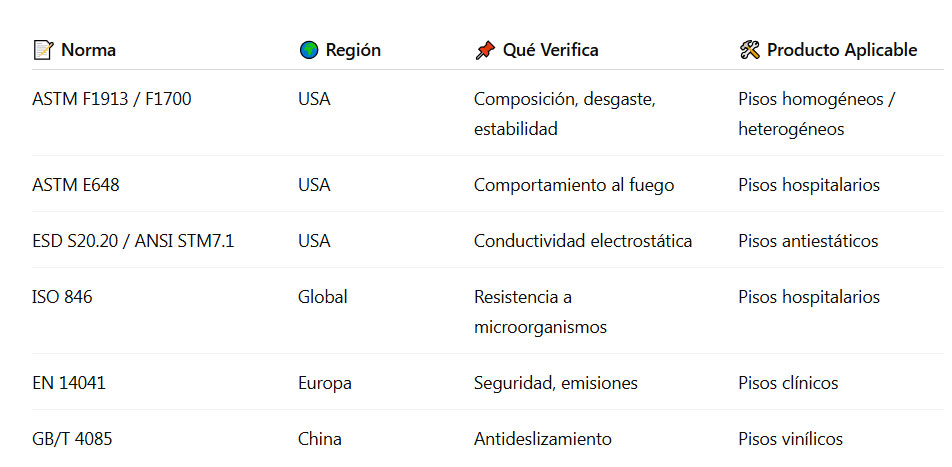Screen dimensions: 952x467
Task: Click the Pisos antiestáticos product cell
Action: point(808,241)
